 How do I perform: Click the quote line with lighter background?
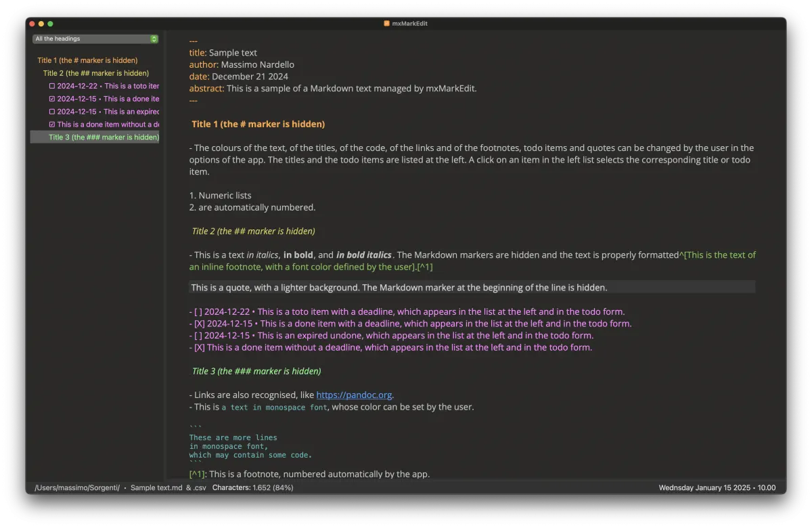[472, 287]
